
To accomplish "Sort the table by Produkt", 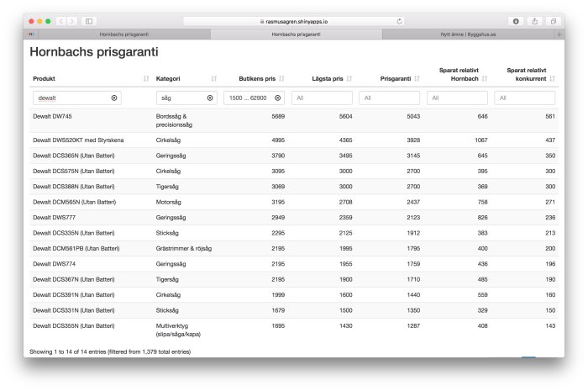I will point(146,78).
